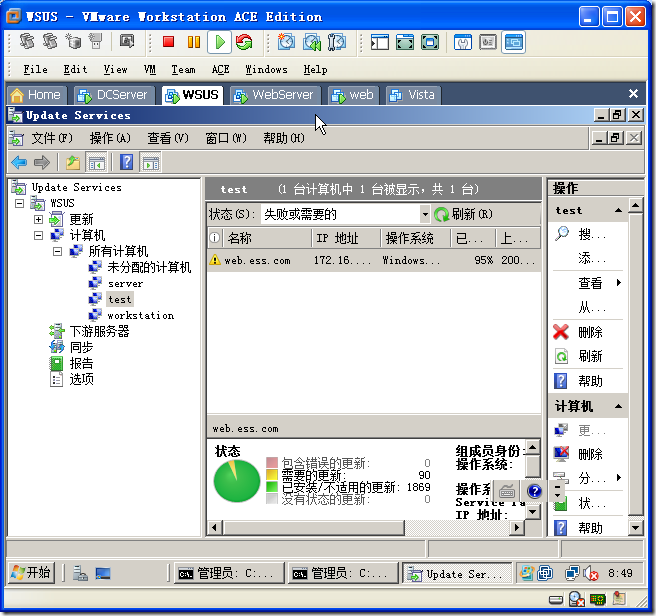The image size is (656, 616).
Task: Click the red Power Off VM button
Action: pyautogui.click(x=169, y=41)
